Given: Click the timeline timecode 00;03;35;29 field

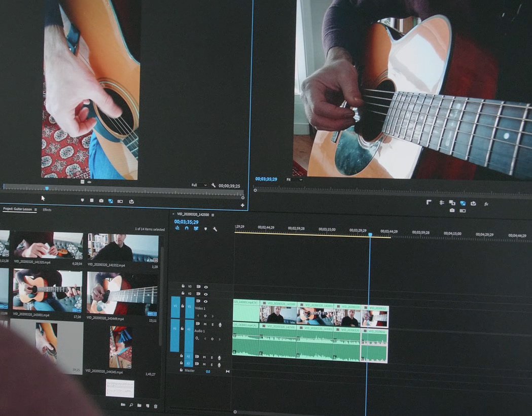Looking at the screenshot, I should coord(186,222).
